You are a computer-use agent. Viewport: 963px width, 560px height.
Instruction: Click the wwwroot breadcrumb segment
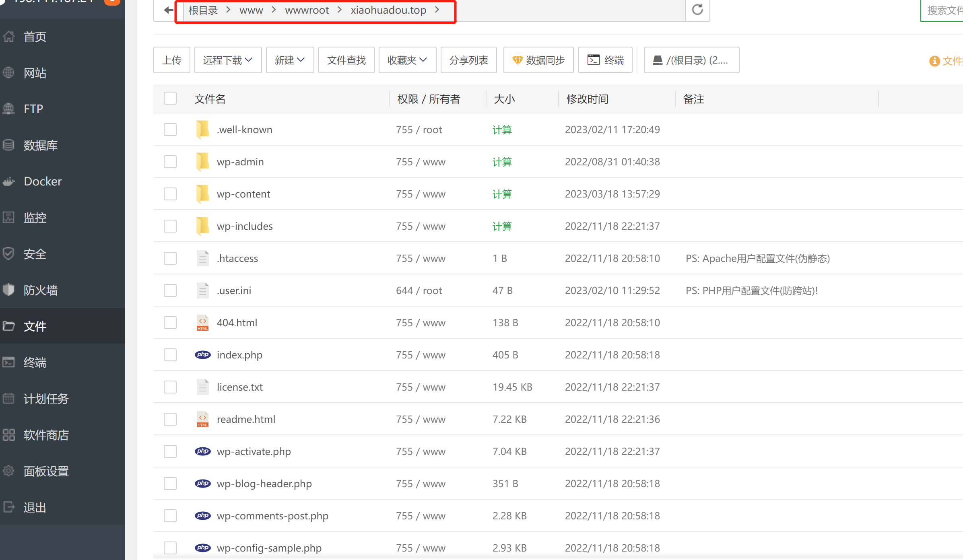click(x=307, y=10)
